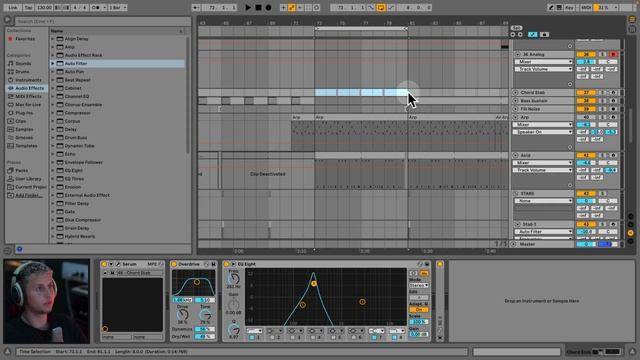Image resolution: width=640 pixels, height=360 pixels.
Task: Enable EQ Eight band 2 checkbox
Action: click(x=273, y=338)
